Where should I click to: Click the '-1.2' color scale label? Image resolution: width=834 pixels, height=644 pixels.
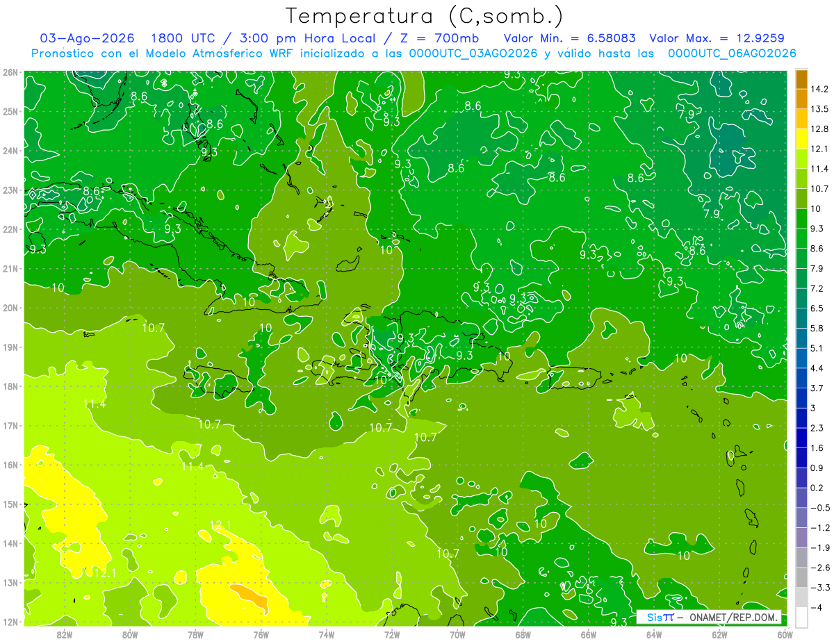(819, 527)
